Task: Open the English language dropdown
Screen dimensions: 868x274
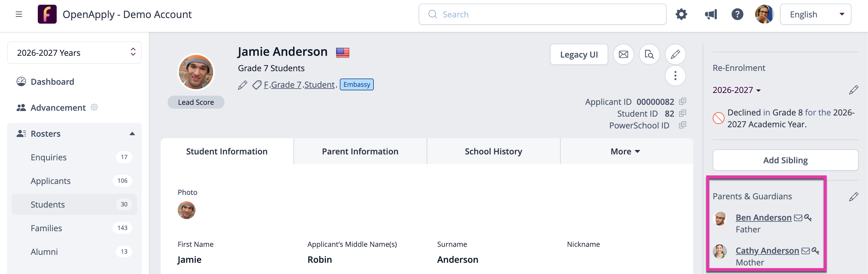Action: pos(815,14)
